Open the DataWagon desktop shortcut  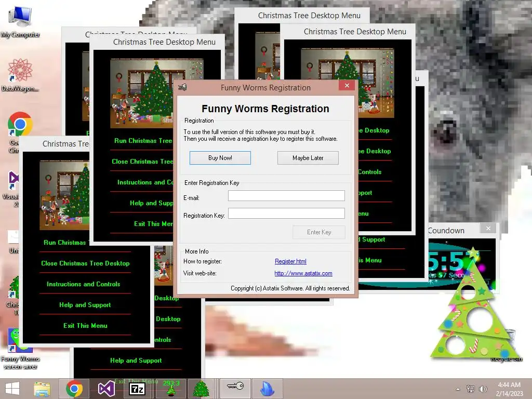click(x=20, y=75)
